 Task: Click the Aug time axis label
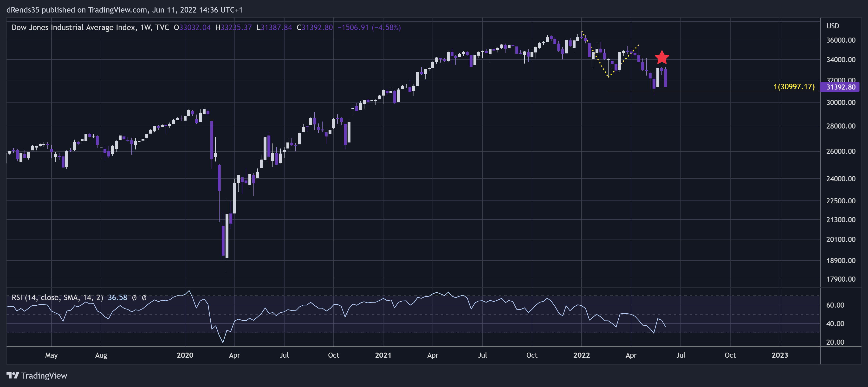pos(101,355)
